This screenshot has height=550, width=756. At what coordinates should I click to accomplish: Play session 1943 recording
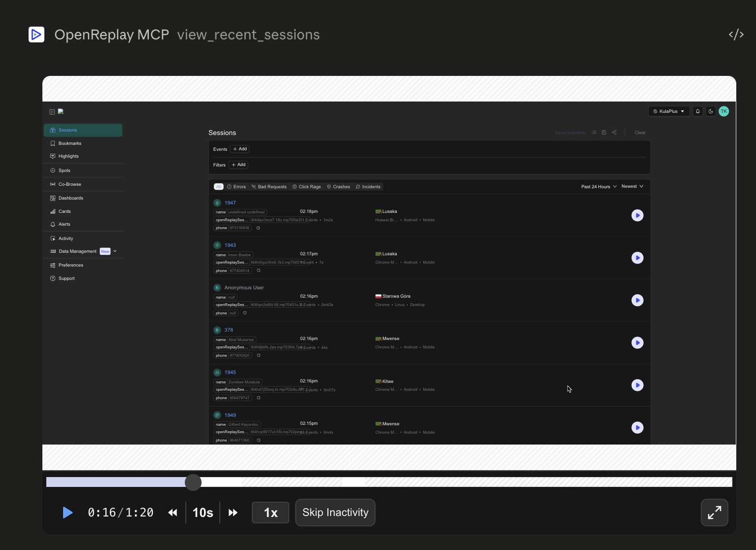(x=637, y=258)
